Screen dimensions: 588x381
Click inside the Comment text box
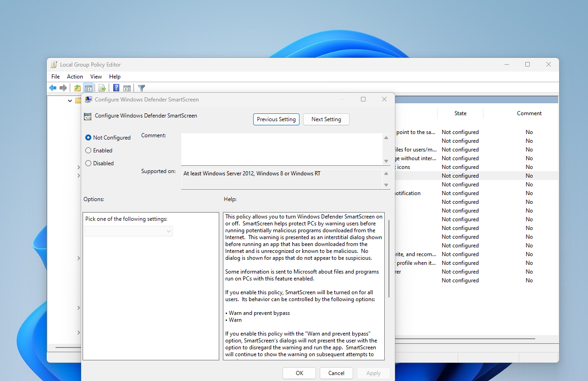(x=282, y=149)
